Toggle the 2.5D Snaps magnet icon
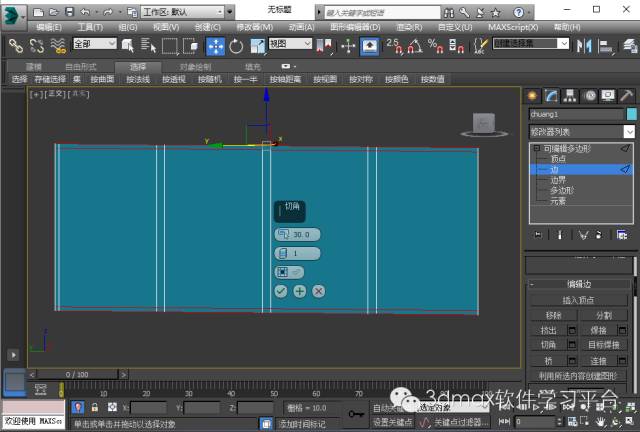The height and width of the screenshot is (432, 640). (394, 46)
